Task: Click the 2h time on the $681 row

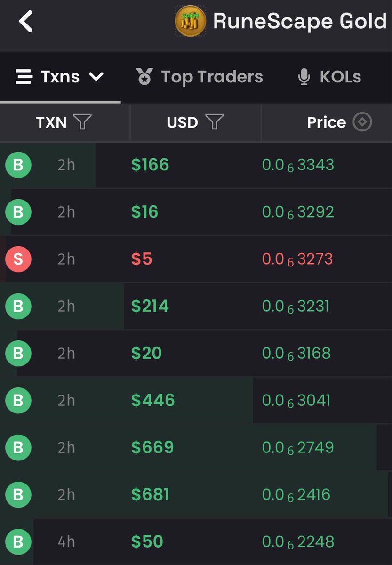Action: tap(66, 494)
